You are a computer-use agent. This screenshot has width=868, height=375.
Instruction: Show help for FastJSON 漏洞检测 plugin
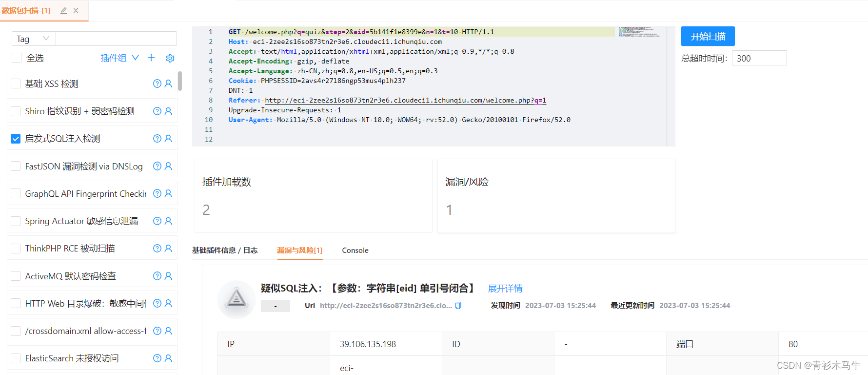(x=157, y=166)
